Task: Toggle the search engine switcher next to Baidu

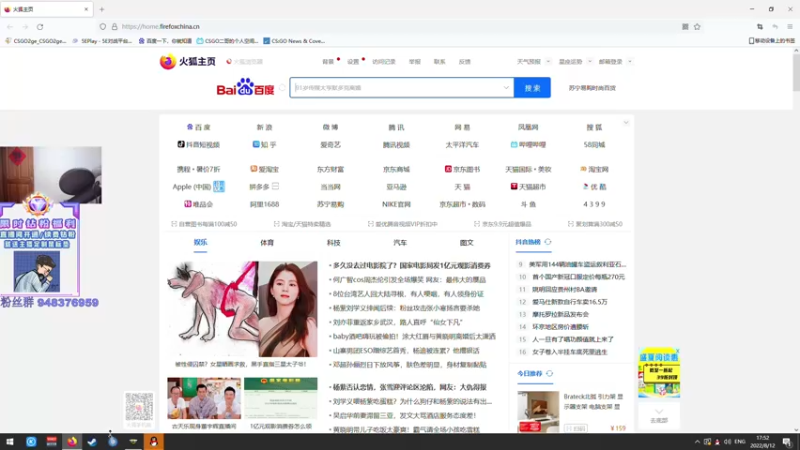Action: tap(282, 88)
